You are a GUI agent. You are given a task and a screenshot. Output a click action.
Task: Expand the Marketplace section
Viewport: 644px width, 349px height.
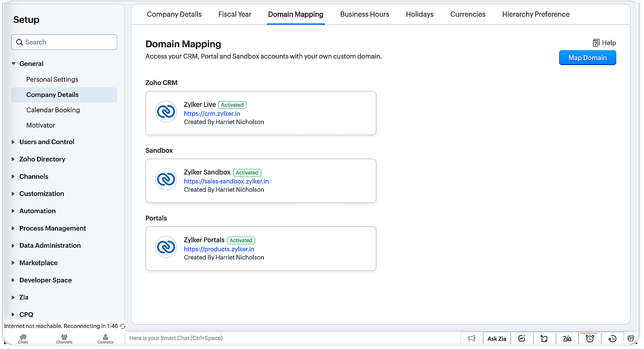(x=13, y=263)
